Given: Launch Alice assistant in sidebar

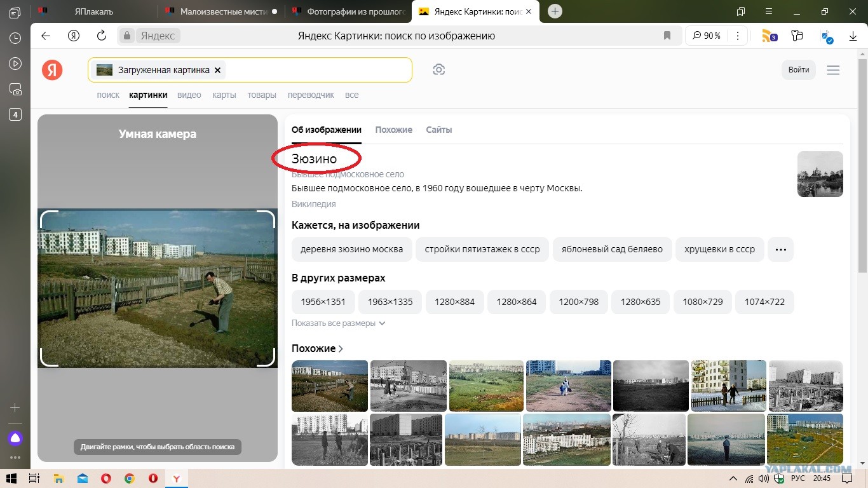Looking at the screenshot, I should coord(15,438).
